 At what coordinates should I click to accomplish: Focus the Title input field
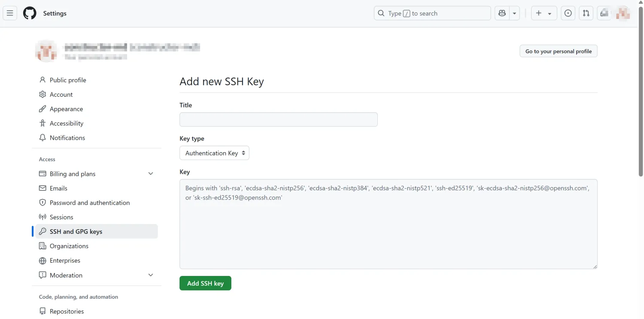(278, 119)
